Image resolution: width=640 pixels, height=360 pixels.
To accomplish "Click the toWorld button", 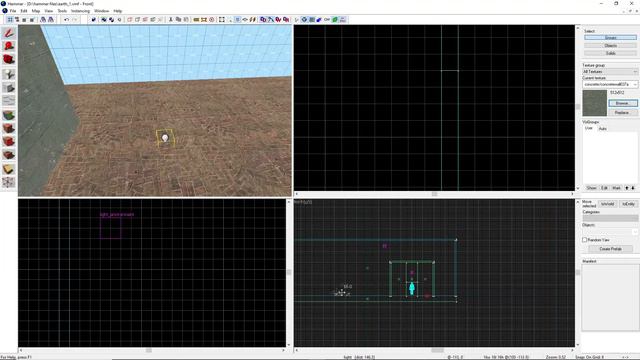I will click(x=608, y=204).
